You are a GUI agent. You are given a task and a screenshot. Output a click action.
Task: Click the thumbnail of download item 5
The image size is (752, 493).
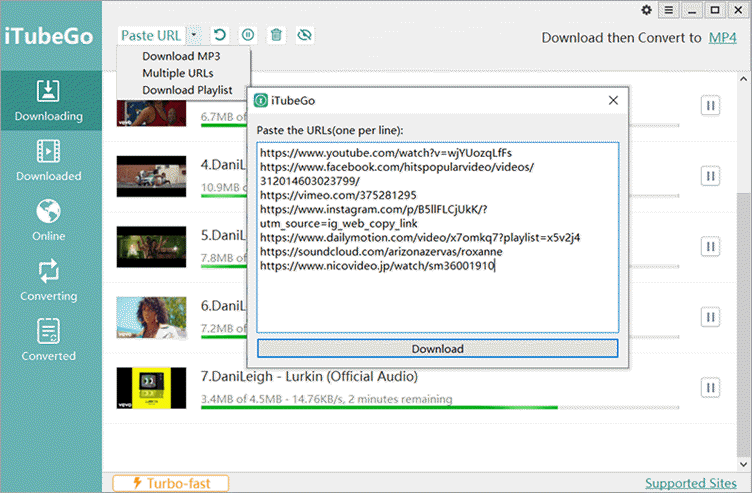(152, 246)
